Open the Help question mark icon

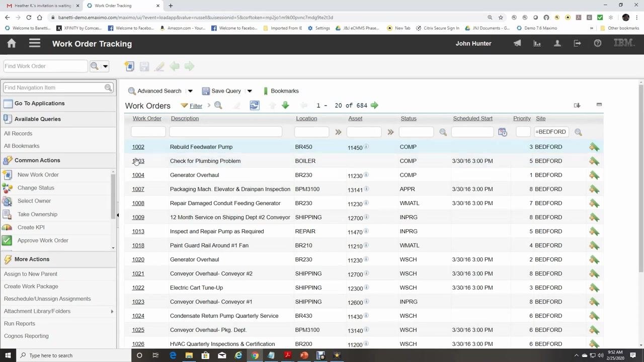coord(598,44)
